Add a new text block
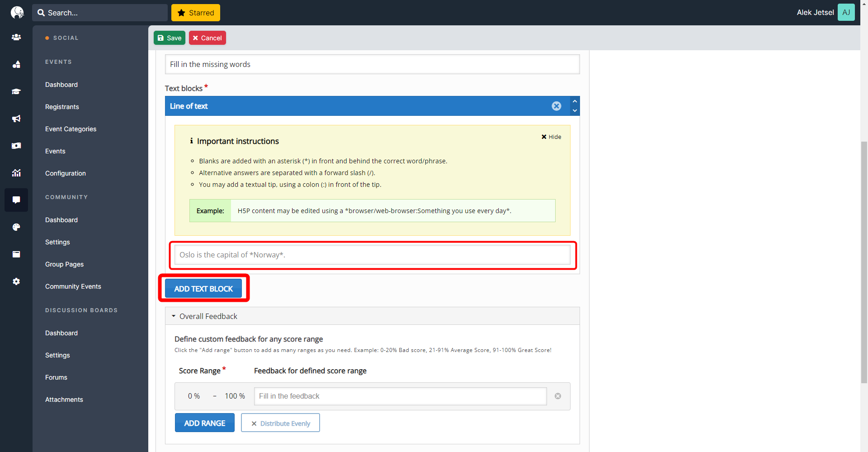The height and width of the screenshot is (452, 868). click(203, 289)
